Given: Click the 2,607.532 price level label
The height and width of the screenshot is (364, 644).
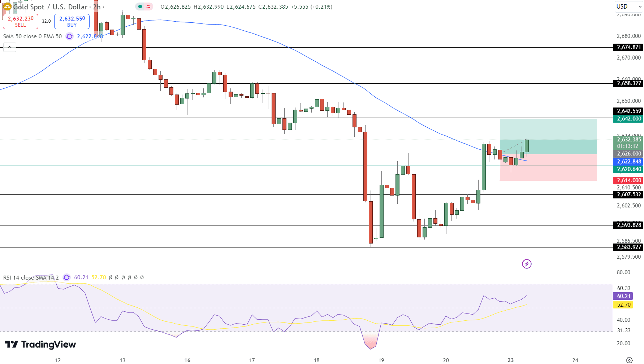Looking at the screenshot, I should pos(628,194).
